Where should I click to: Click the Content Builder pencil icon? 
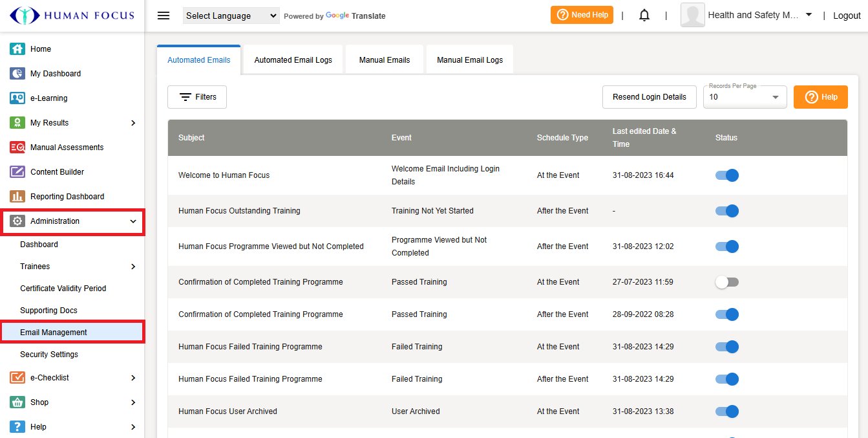coord(17,172)
